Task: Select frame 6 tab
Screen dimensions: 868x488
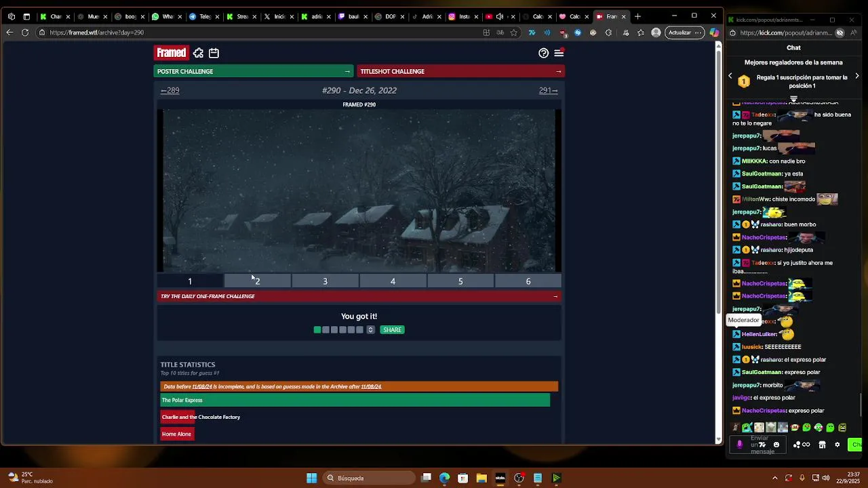Action: coord(528,281)
